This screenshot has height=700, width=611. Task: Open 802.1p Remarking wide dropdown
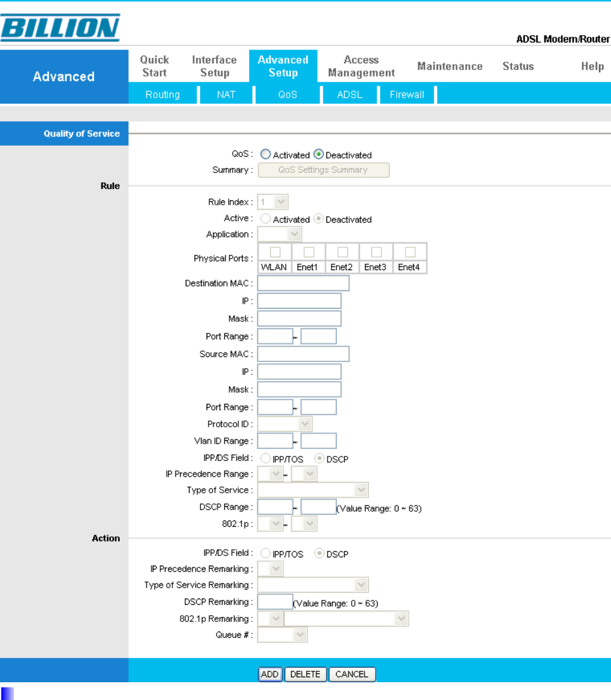[346, 619]
